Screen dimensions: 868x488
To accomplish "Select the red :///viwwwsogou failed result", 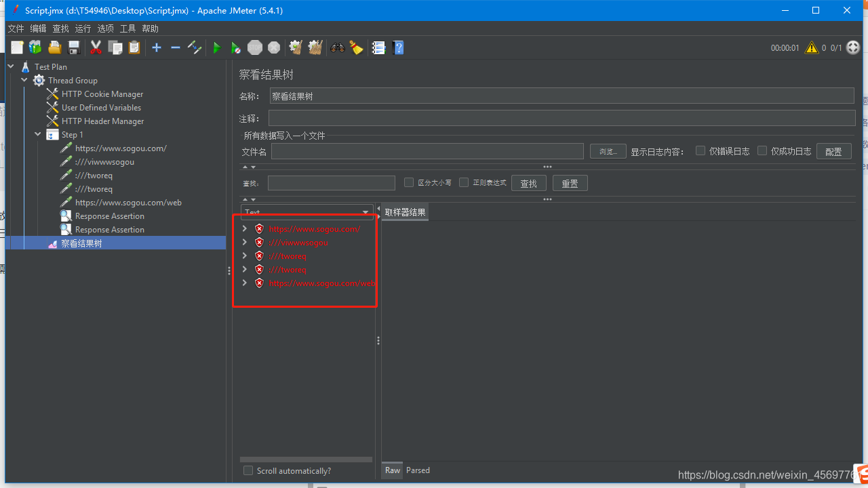I will coord(298,243).
